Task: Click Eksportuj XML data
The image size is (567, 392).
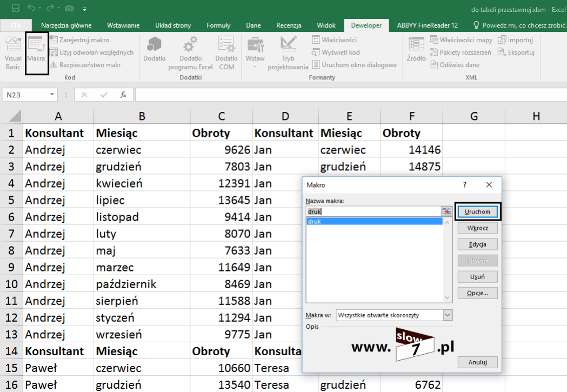Action: tap(516, 52)
